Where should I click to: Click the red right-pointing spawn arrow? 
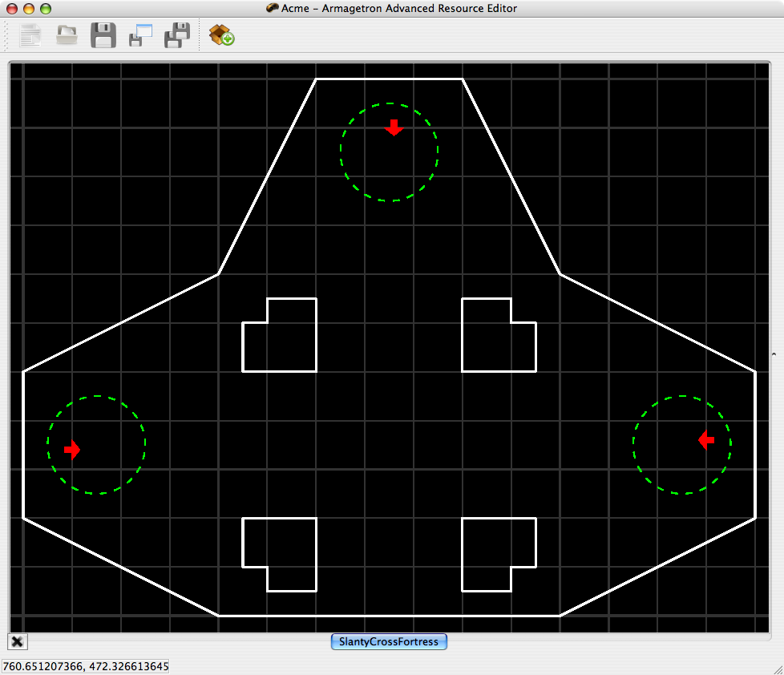[72, 450]
